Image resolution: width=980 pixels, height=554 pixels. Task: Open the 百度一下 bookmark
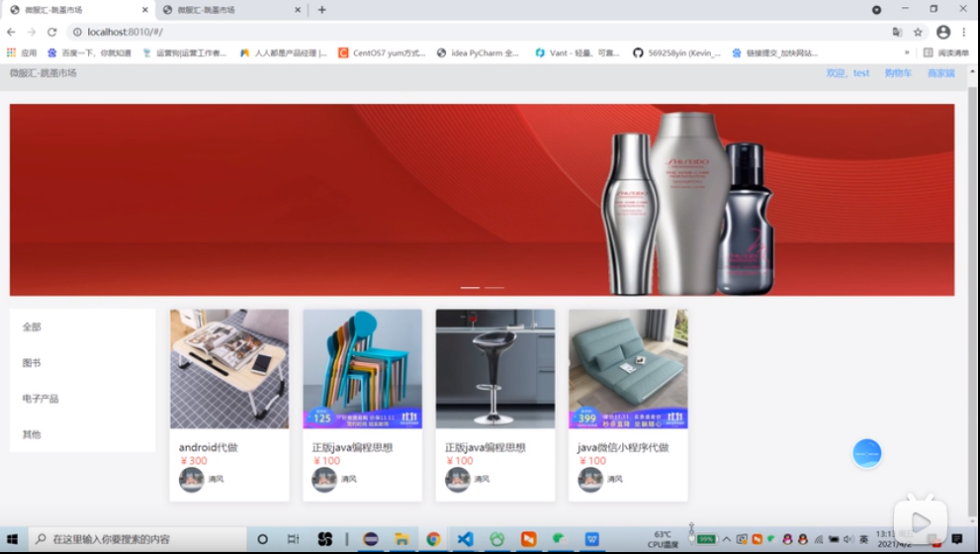coord(89,53)
